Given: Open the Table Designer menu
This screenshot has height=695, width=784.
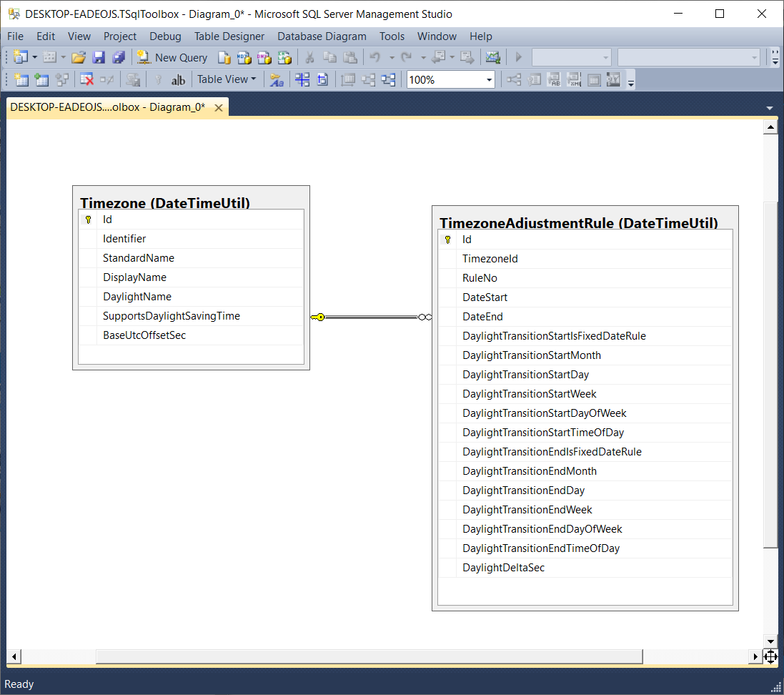Looking at the screenshot, I should (229, 36).
